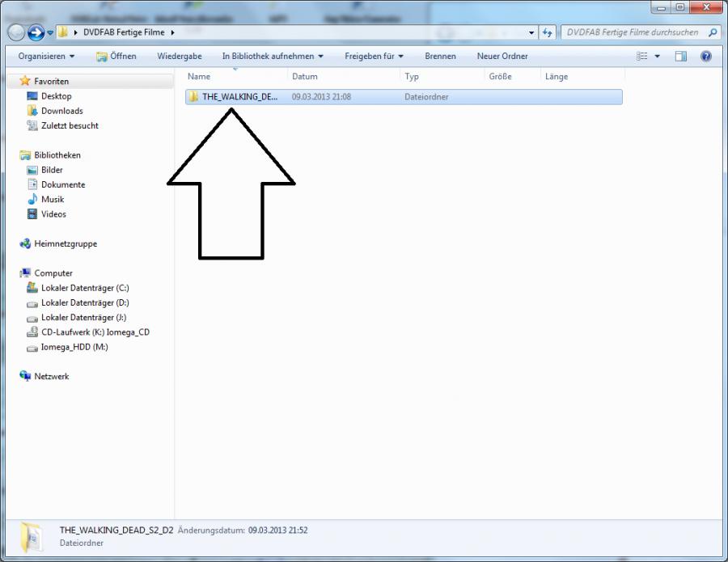
Task: Select DVDFAB Fertige Filme breadcrumb
Action: [124, 32]
